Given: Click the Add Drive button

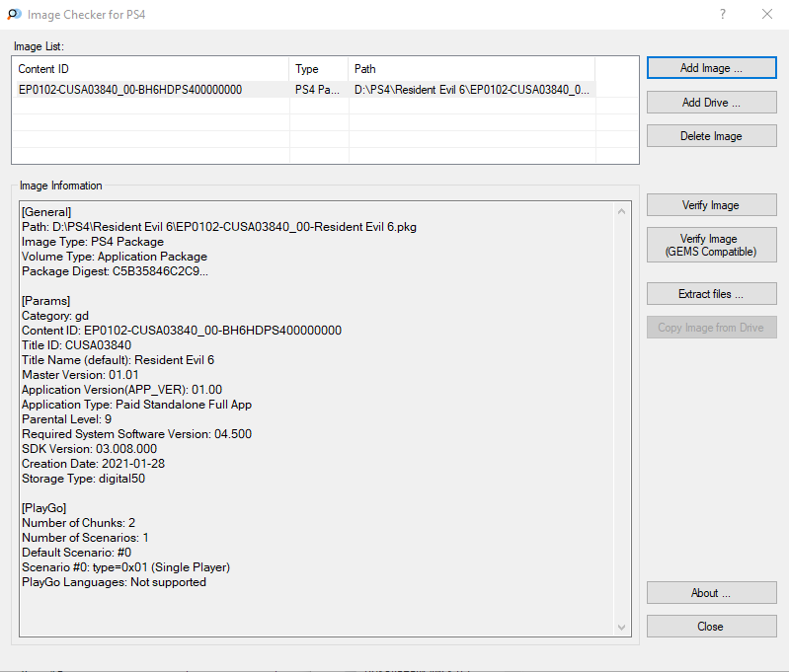Looking at the screenshot, I should 712,102.
